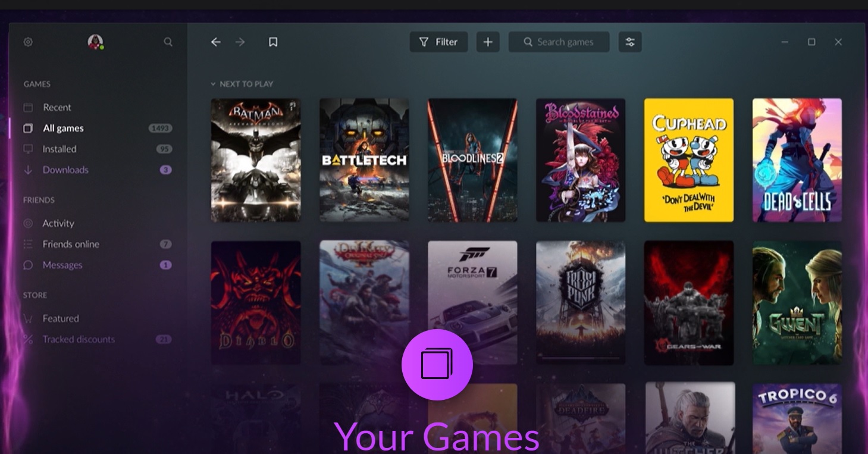Screen dimensions: 868x454
Task: Open the Gears of War cover
Action: (689, 302)
